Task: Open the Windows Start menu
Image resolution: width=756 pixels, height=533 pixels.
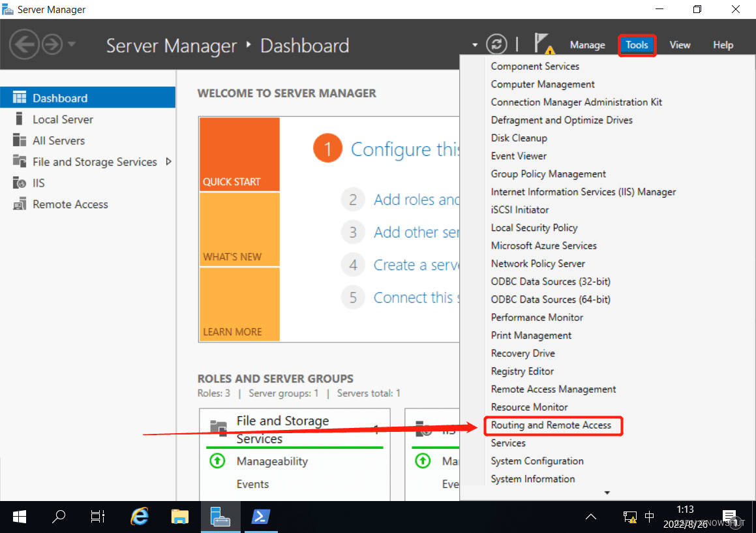Action: pyautogui.click(x=20, y=517)
